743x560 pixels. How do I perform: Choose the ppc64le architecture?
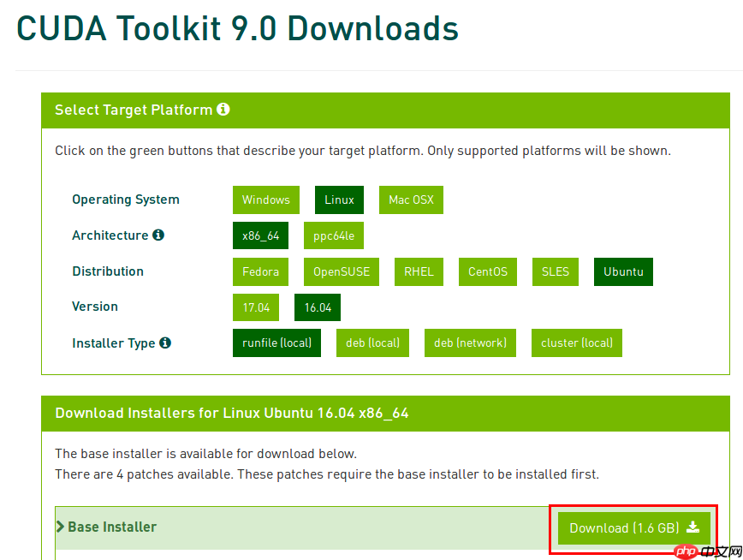[334, 235]
